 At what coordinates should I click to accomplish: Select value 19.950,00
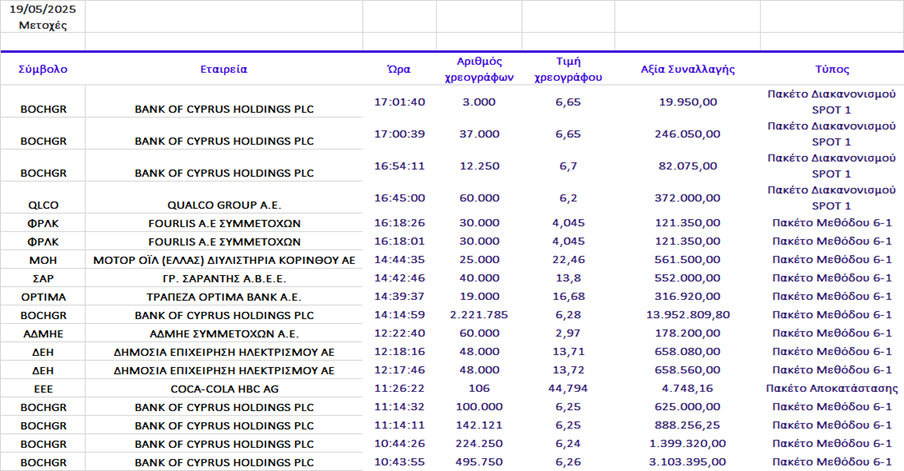[688, 102]
